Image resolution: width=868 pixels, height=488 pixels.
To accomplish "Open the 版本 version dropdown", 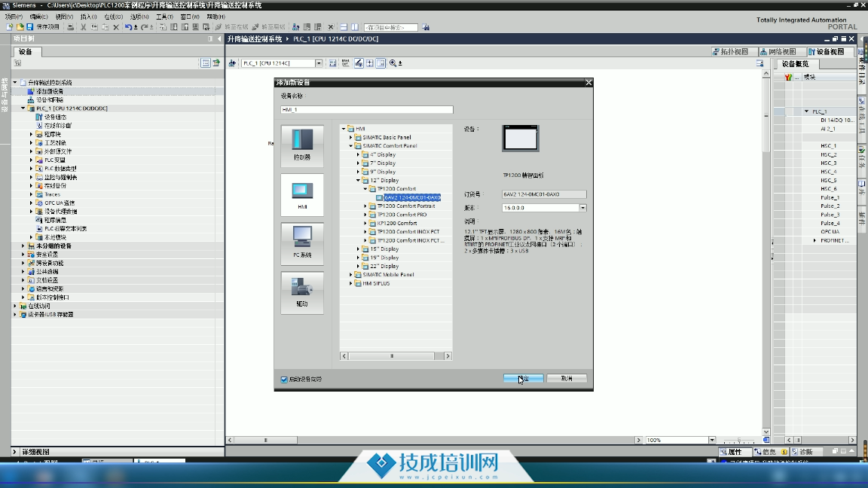I will (x=582, y=208).
